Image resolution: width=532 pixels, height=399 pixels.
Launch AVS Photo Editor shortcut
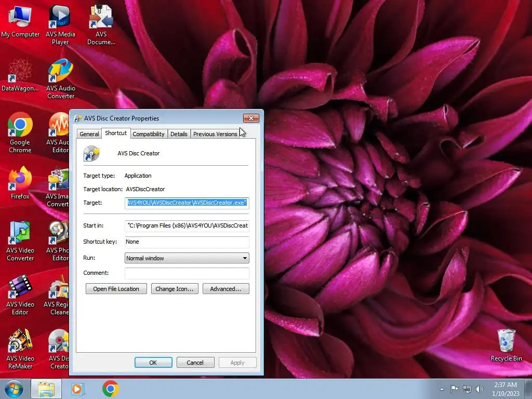point(58,241)
